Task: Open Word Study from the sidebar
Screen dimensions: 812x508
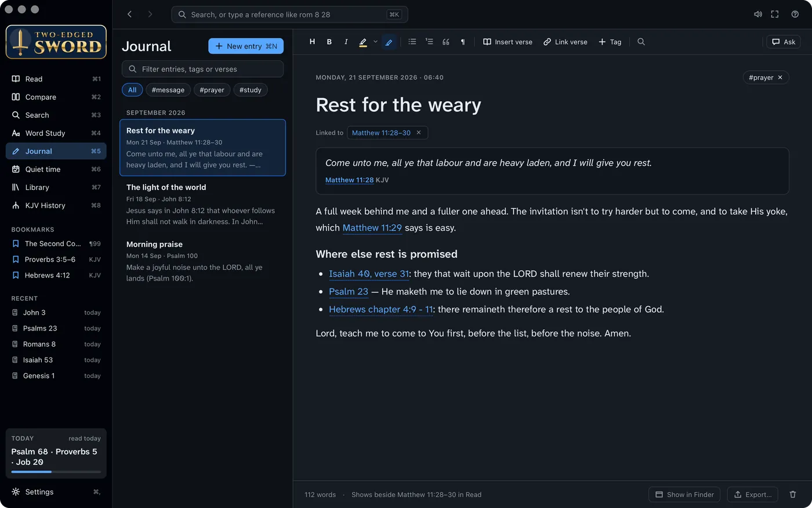Action: [x=56, y=133]
